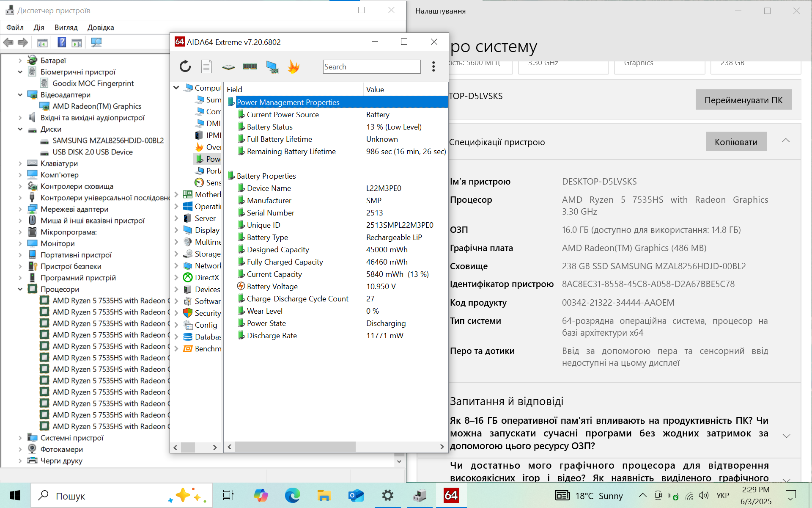Open AIDA64 three-dot options menu
This screenshot has width=812, height=508.
433,66
